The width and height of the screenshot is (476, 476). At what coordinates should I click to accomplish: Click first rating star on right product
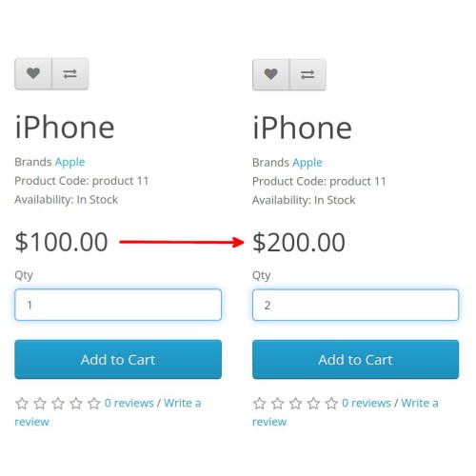pos(259,404)
